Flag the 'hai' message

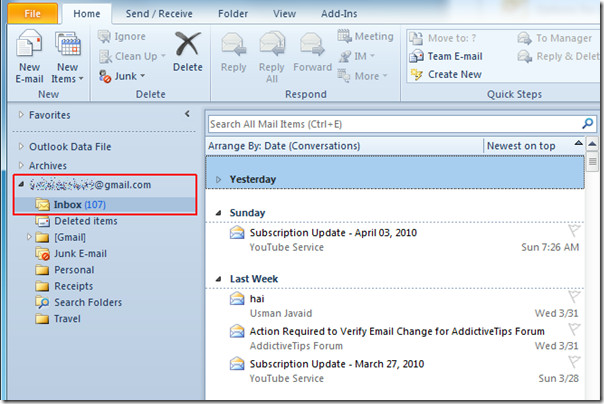point(574,296)
